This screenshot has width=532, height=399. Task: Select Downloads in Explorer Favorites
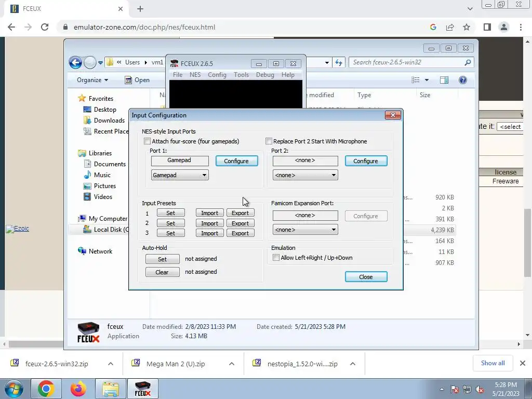(x=109, y=121)
